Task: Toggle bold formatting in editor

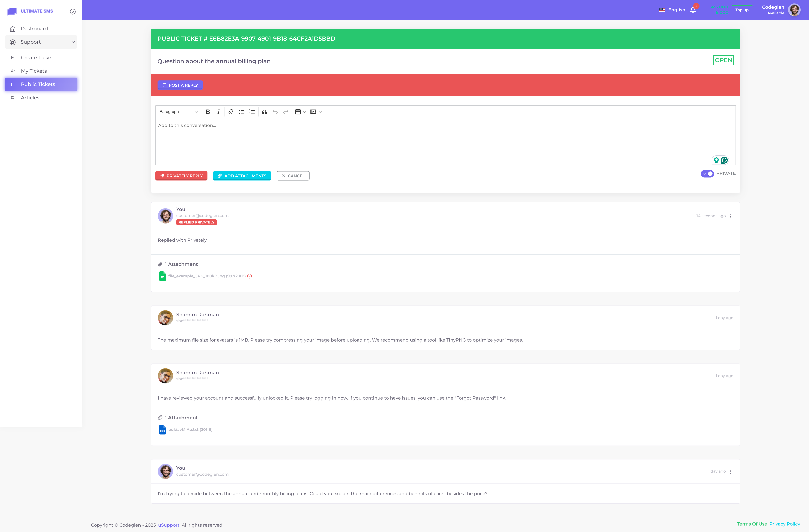Action: point(208,112)
